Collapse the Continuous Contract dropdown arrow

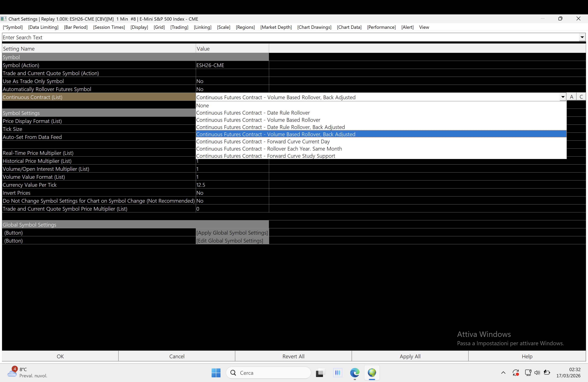(x=563, y=97)
